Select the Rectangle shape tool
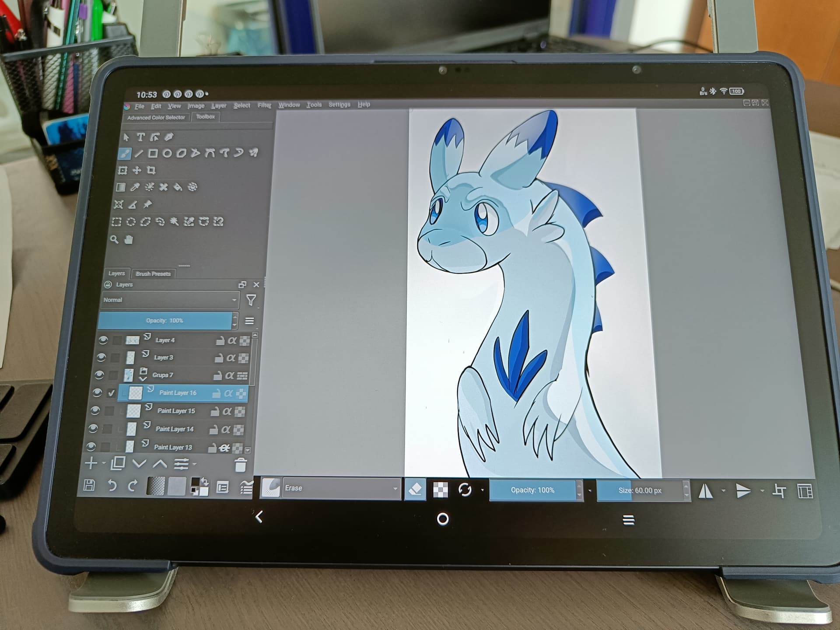The width and height of the screenshot is (840, 630). [153, 154]
